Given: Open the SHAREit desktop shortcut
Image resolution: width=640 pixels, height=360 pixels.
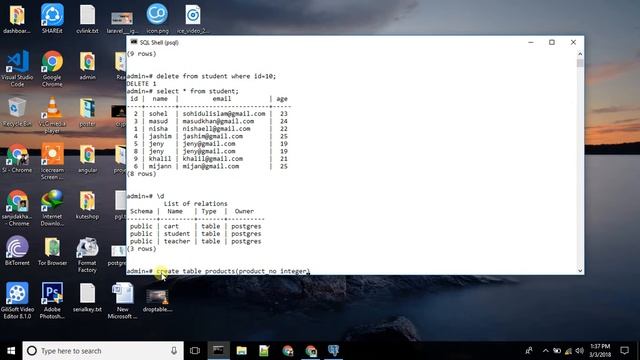Looking at the screenshot, I should point(52,18).
